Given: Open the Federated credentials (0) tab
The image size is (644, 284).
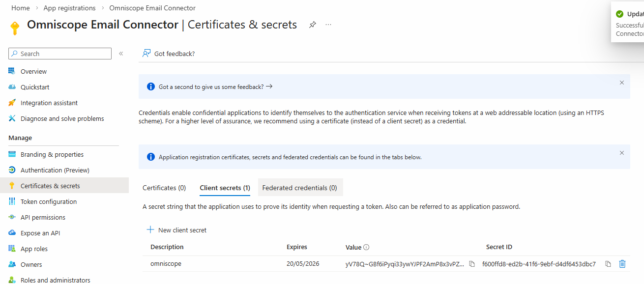Looking at the screenshot, I should (x=300, y=188).
